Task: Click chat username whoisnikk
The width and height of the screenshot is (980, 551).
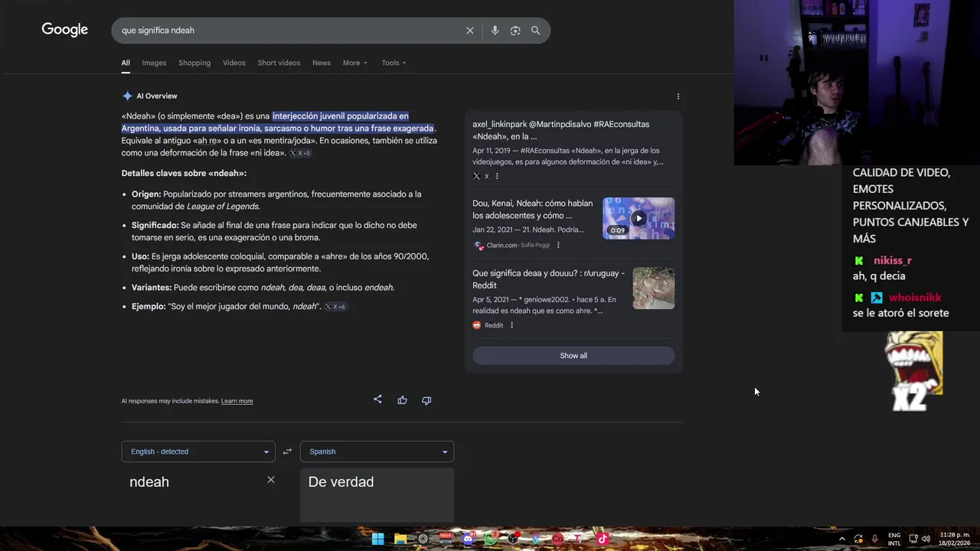Action: [x=915, y=298]
